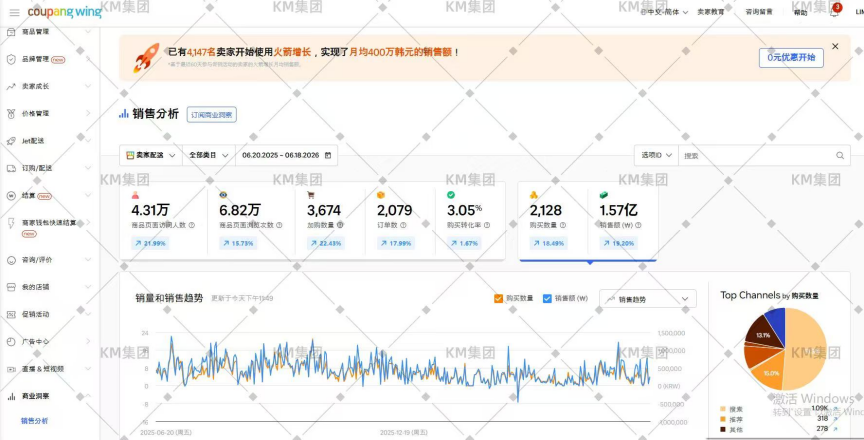The image size is (864, 440).
Task: Click the 订阅商业洞察 button
Action: (212, 115)
